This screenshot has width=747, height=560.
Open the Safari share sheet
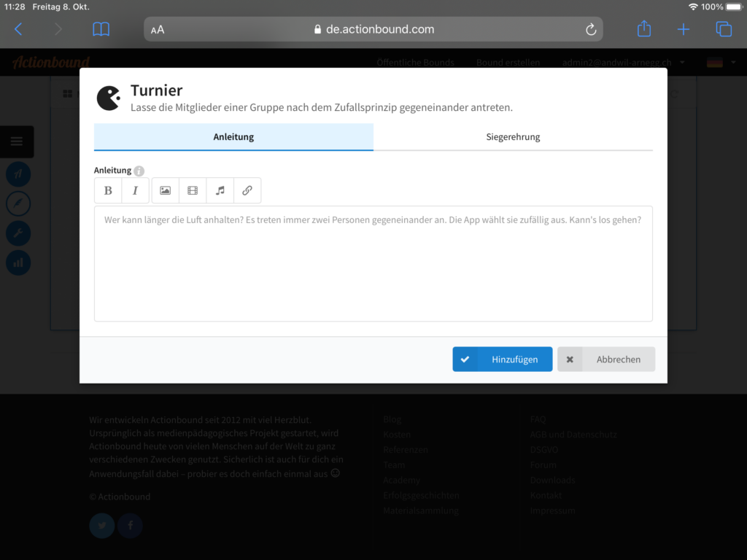(643, 29)
